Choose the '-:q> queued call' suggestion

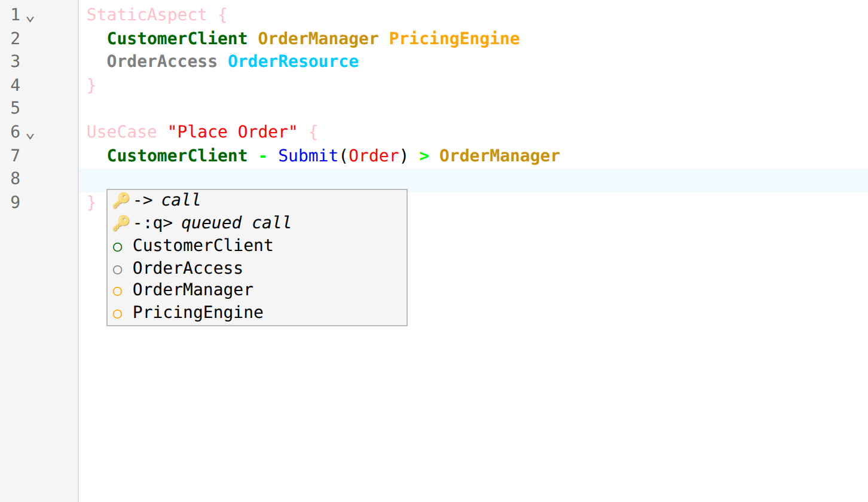point(257,223)
